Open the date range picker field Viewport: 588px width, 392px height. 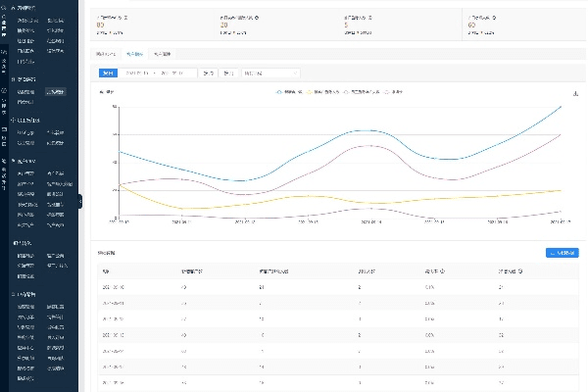[x=159, y=72]
